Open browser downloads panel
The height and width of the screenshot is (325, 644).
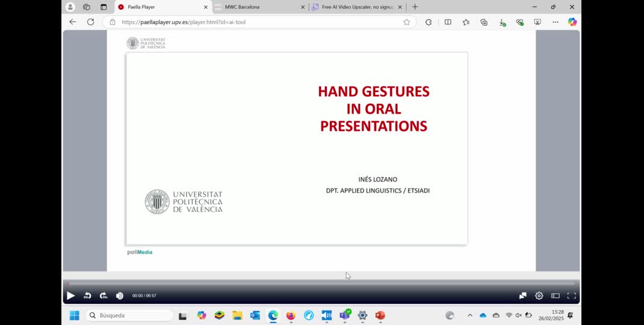coord(502,22)
